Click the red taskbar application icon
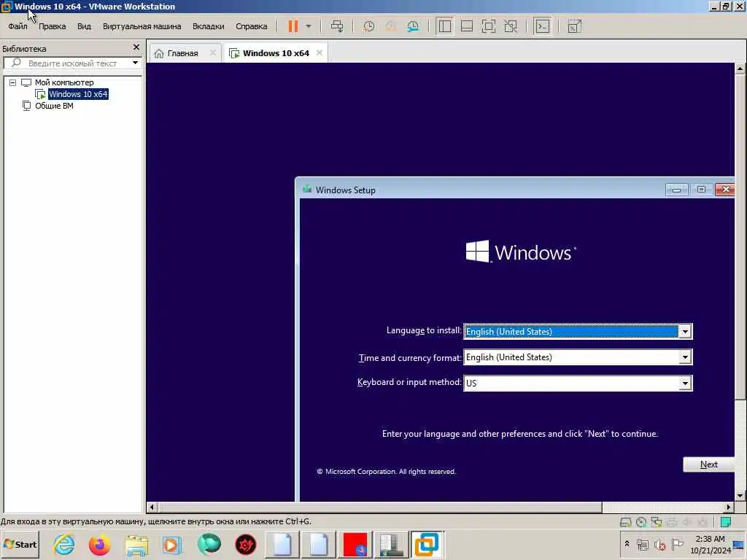The height and width of the screenshot is (560, 747). (x=355, y=544)
